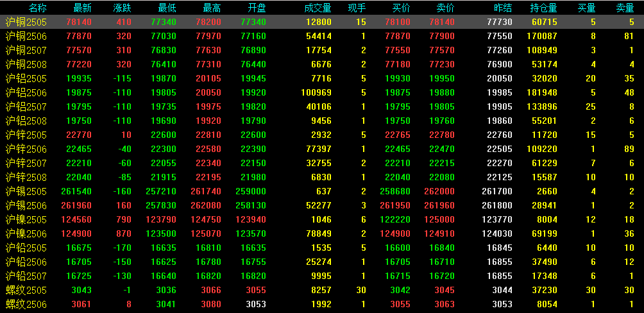Image resolution: width=644 pixels, height=313 pixels.
Task: Click open interest 37230 for 螺纹2505
Action: pos(545,291)
